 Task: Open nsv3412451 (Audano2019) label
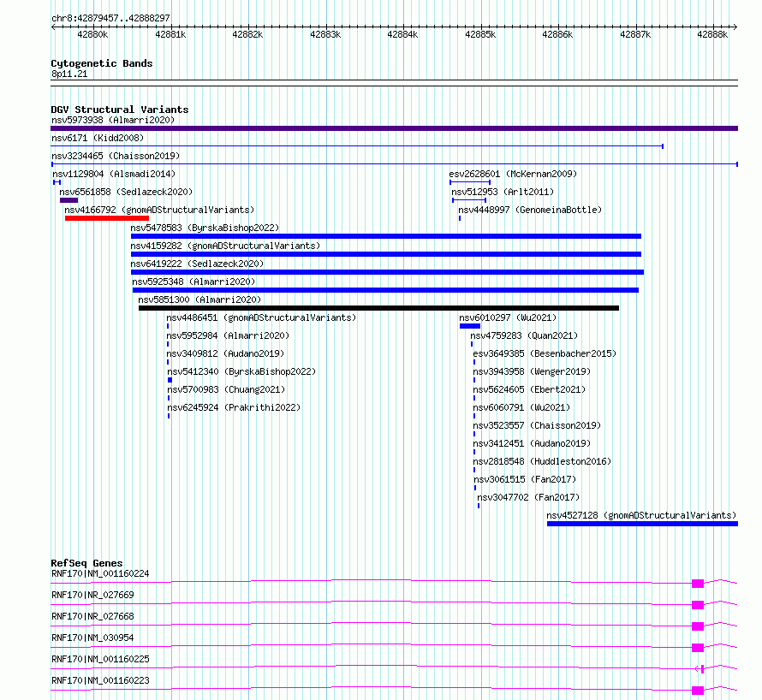533,443
